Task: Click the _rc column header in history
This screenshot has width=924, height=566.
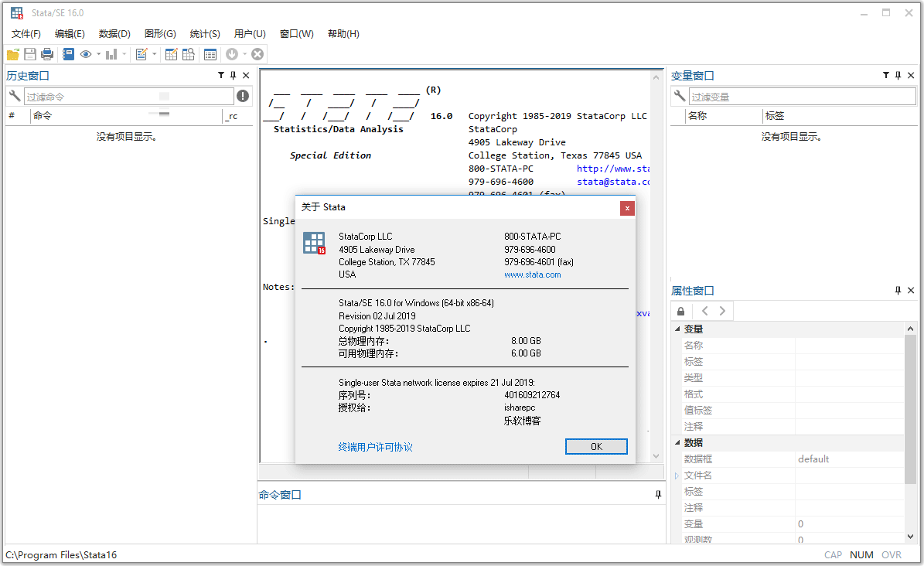Action: coord(237,115)
